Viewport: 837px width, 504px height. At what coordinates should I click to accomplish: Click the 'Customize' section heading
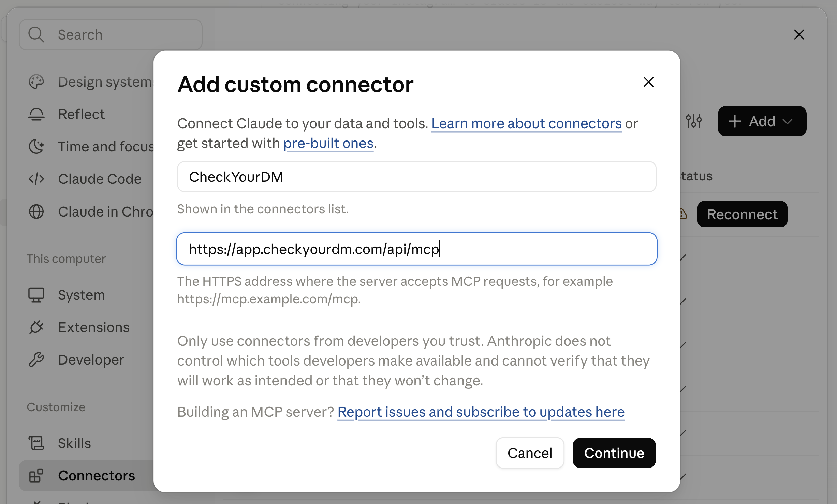[x=56, y=407]
